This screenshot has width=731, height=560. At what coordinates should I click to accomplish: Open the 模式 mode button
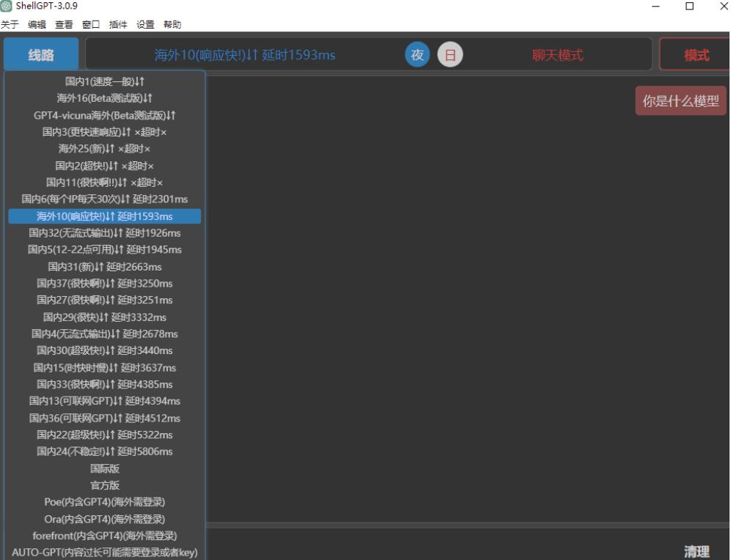(695, 55)
